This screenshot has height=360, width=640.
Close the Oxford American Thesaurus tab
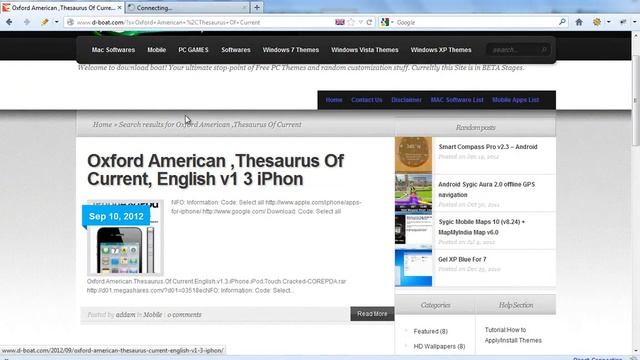tap(120, 8)
